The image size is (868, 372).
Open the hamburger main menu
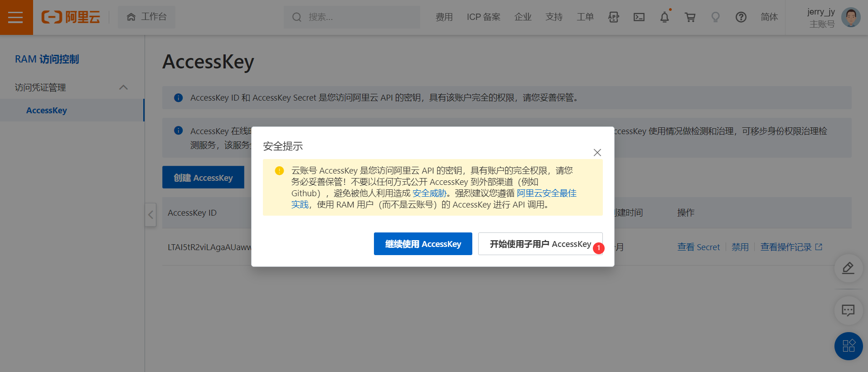[16, 17]
